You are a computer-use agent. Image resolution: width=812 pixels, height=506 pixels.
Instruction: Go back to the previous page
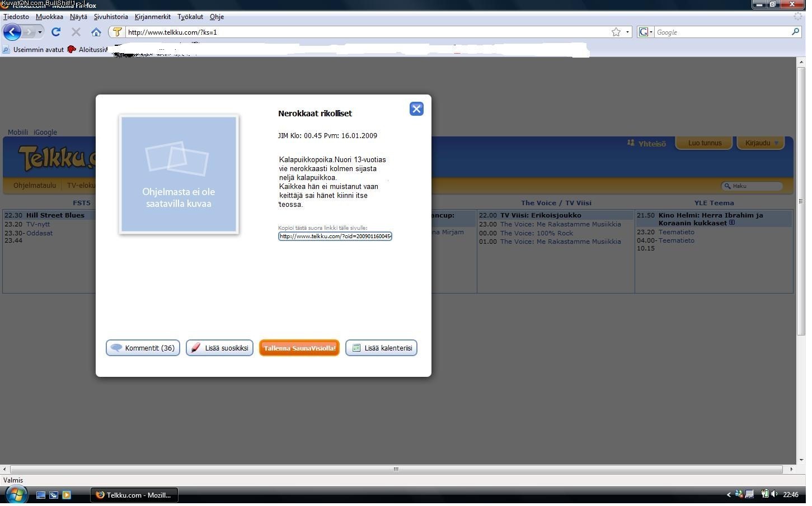point(12,32)
